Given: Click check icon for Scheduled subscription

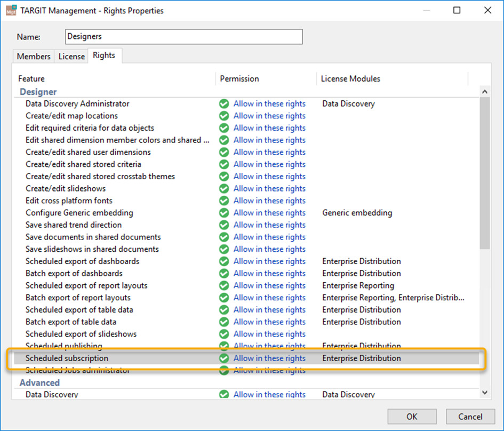Looking at the screenshot, I should coord(224,358).
